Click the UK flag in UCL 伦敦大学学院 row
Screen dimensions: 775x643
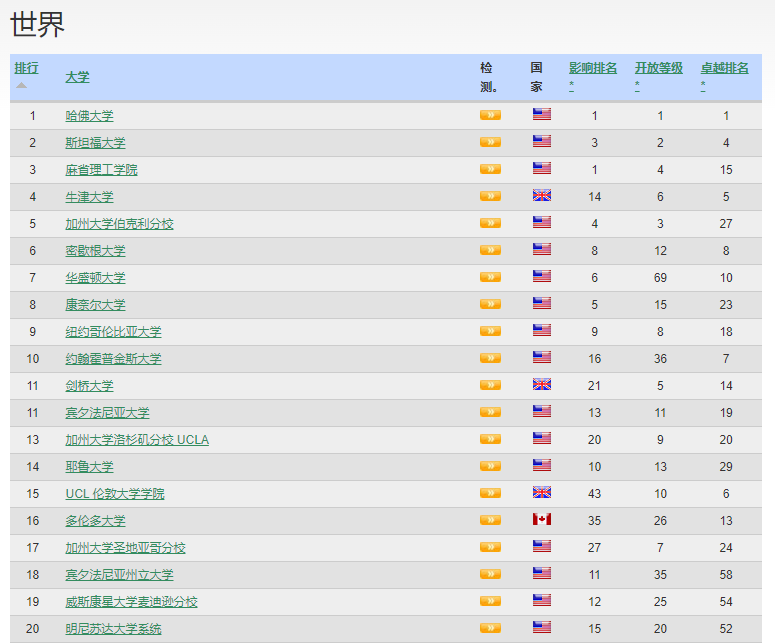click(542, 492)
